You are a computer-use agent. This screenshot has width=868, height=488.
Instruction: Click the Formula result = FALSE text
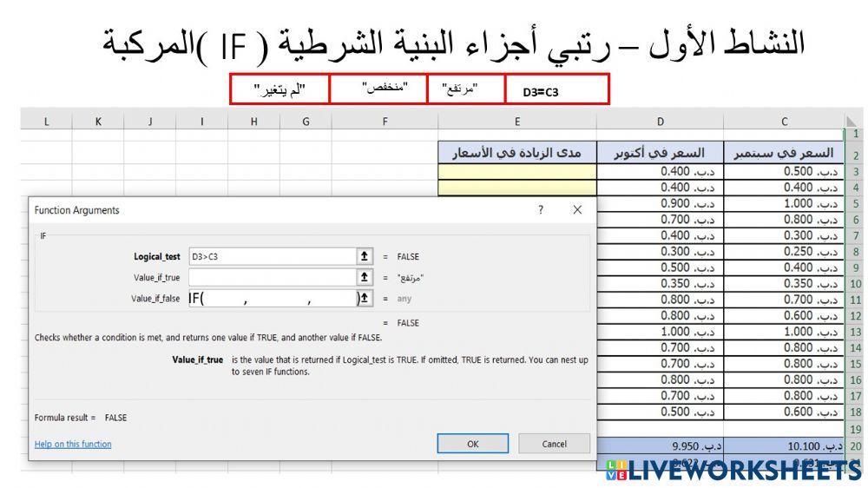point(80,418)
